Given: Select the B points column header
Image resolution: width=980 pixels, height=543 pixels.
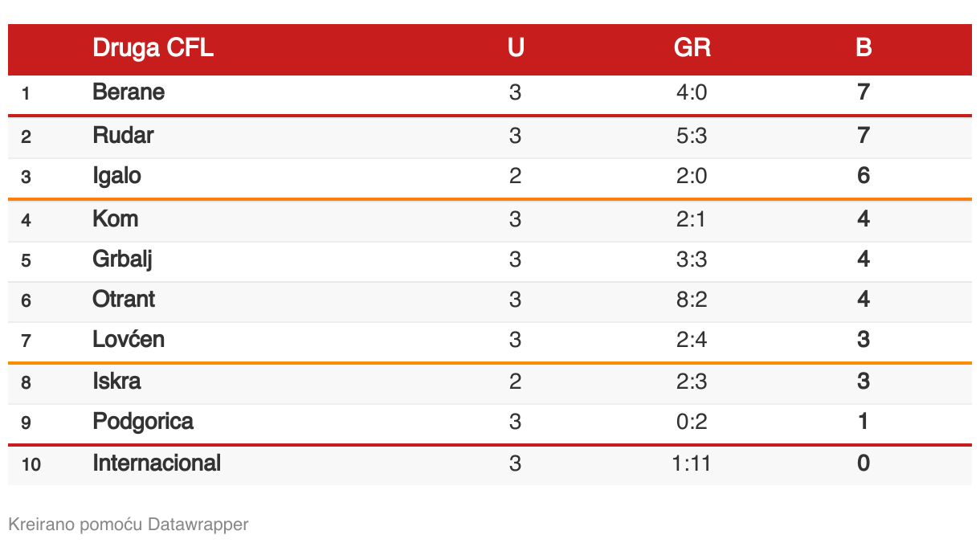Looking at the screenshot, I should (x=864, y=48).
